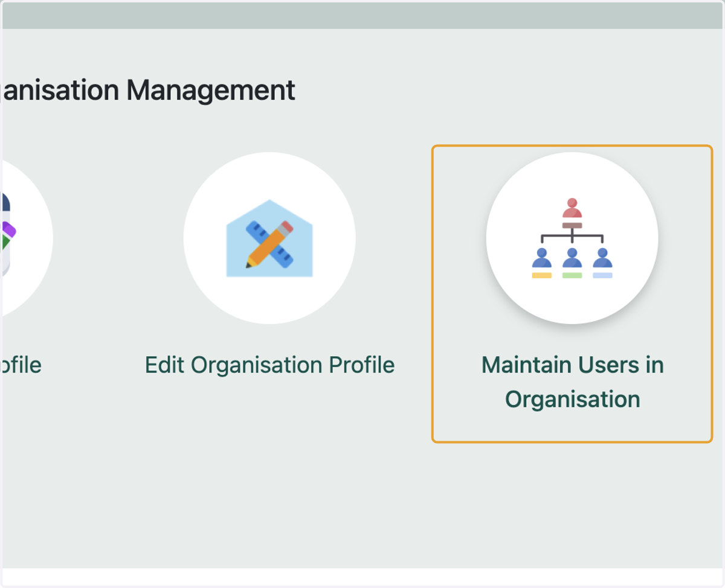Open the Edit Organisation Profile link

269,365
